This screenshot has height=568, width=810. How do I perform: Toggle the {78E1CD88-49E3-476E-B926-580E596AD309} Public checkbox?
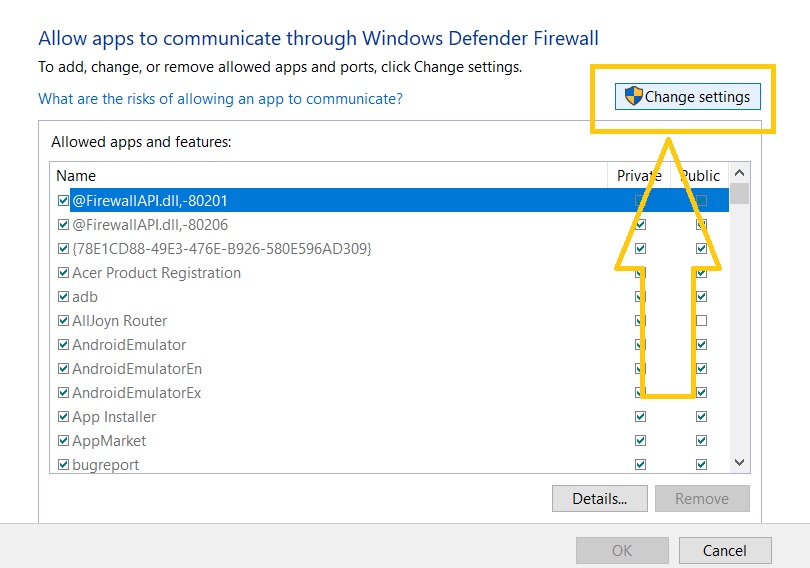(701, 249)
